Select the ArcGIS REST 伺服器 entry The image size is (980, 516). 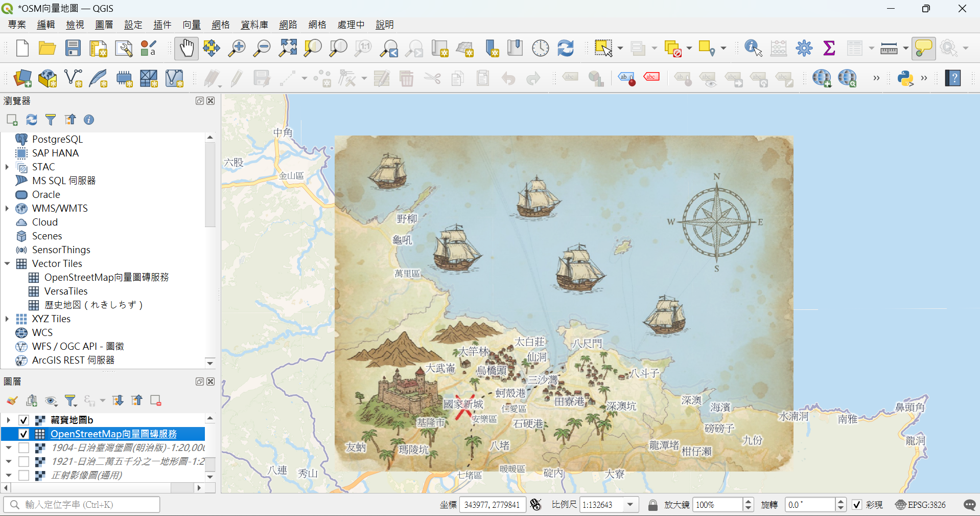(x=73, y=360)
